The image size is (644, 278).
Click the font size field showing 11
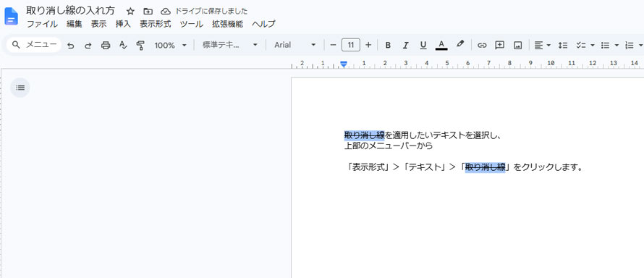(351, 45)
